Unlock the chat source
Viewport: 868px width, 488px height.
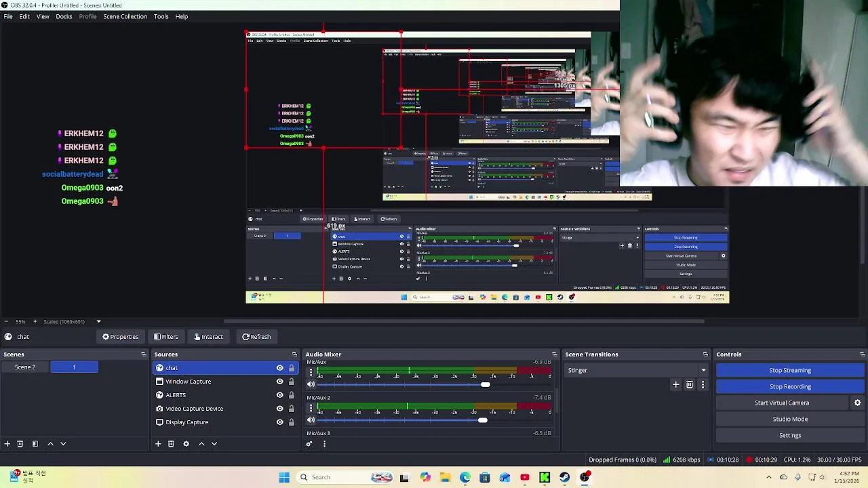coord(292,368)
